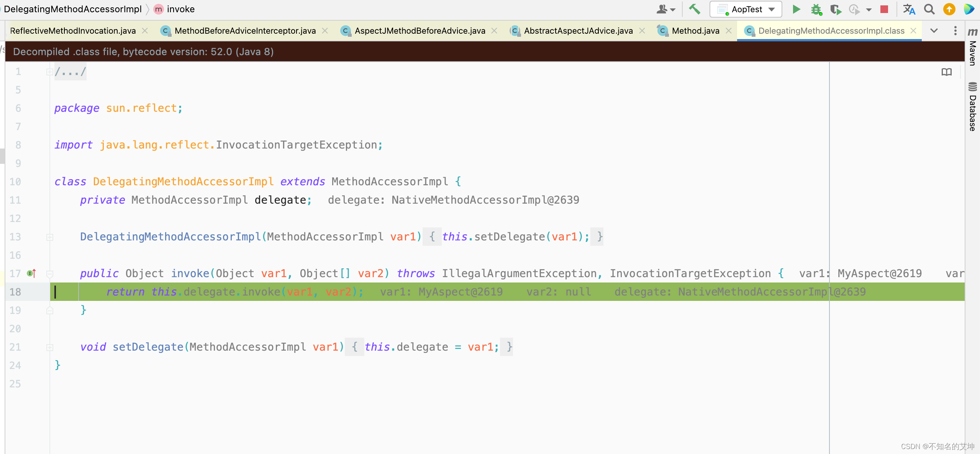Open the Database tool window
Image resolution: width=980 pixels, height=454 pixels.
click(x=972, y=106)
